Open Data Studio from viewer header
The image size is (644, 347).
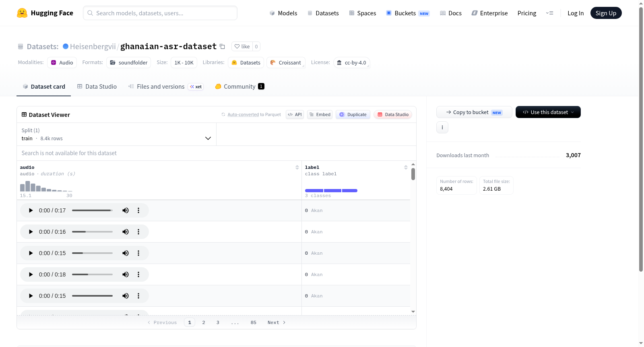click(393, 114)
